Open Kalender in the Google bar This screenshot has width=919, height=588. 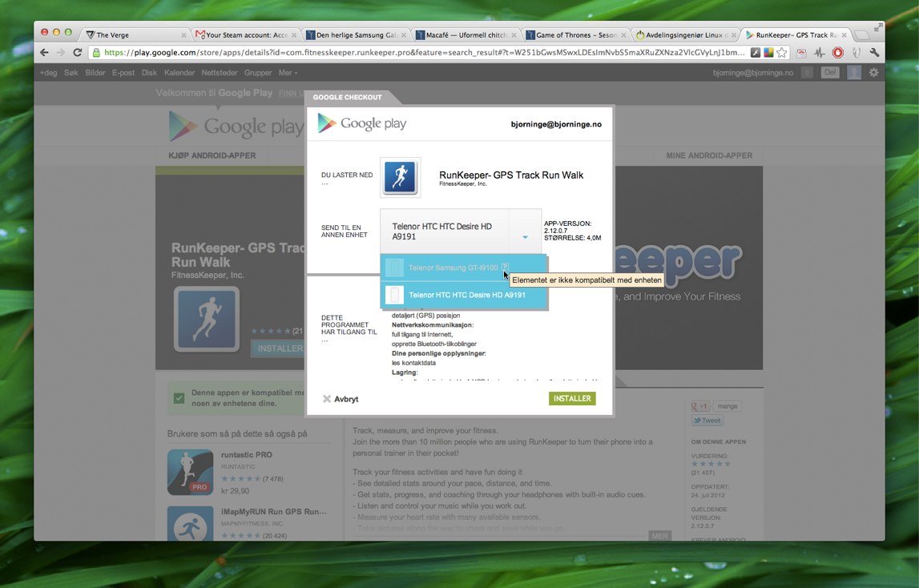coord(179,73)
